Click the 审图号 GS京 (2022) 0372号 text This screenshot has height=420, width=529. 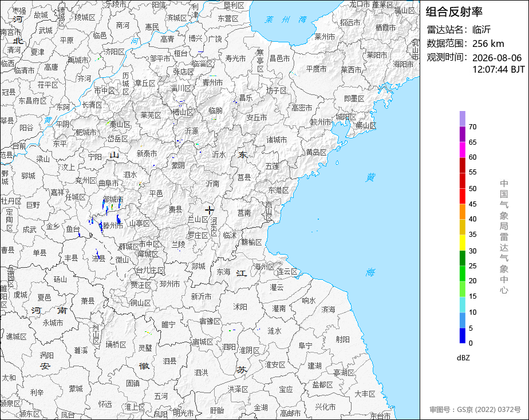(x=475, y=410)
